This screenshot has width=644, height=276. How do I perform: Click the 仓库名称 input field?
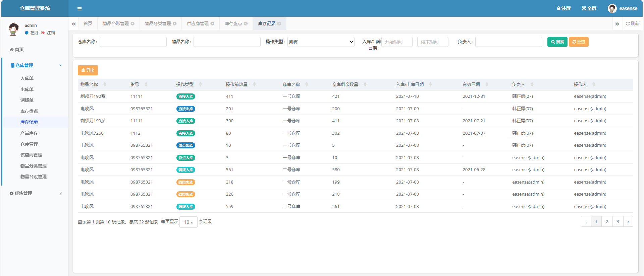(x=133, y=42)
